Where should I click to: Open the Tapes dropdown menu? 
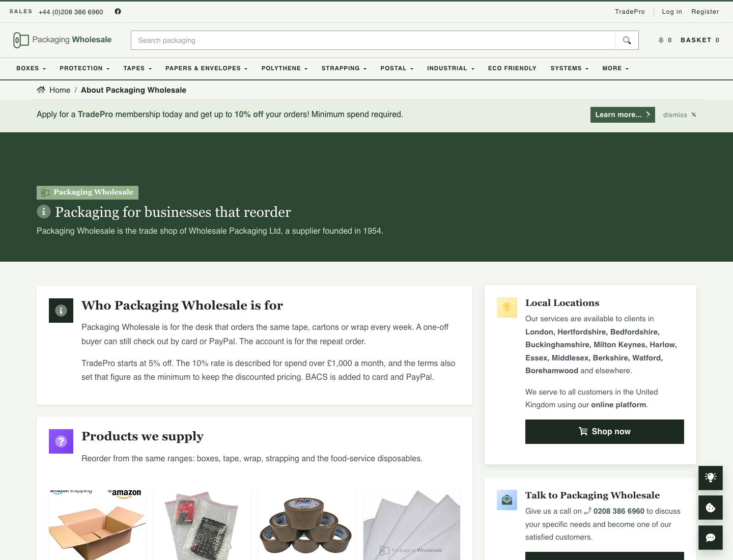[137, 68]
